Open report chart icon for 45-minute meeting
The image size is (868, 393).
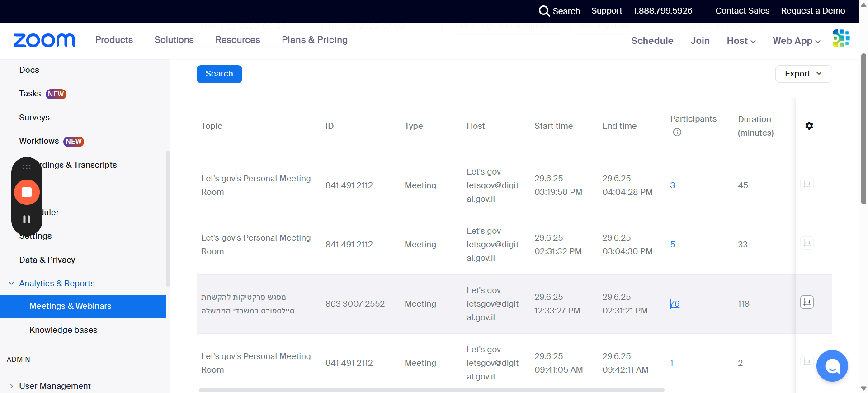(807, 184)
